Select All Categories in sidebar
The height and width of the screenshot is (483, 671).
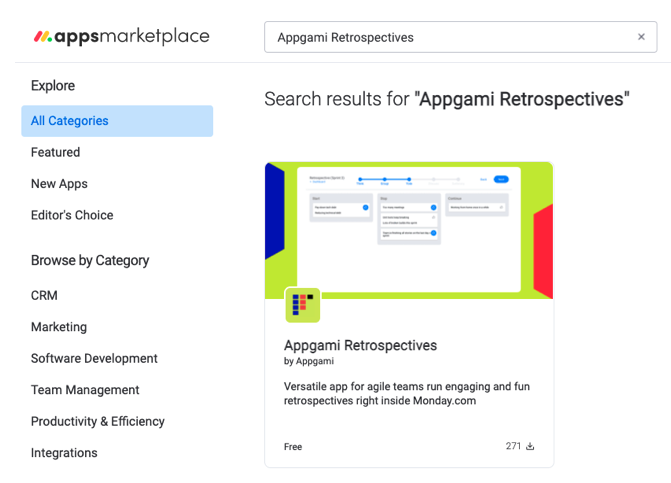coord(117,121)
